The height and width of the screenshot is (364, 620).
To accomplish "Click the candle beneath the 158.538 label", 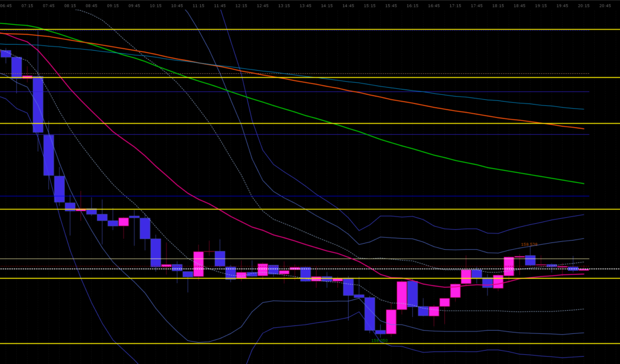I will pyautogui.click(x=530, y=260).
